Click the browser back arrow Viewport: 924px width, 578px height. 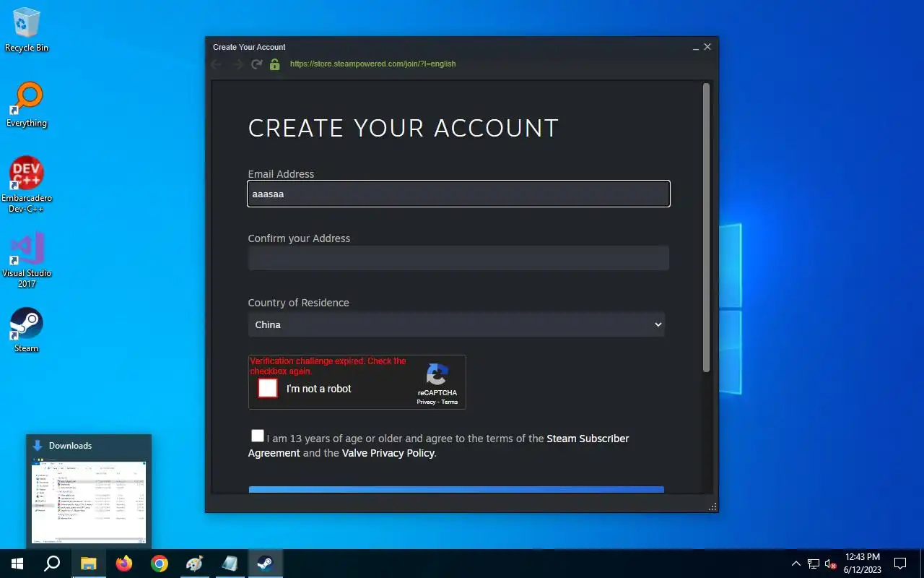[x=216, y=64]
